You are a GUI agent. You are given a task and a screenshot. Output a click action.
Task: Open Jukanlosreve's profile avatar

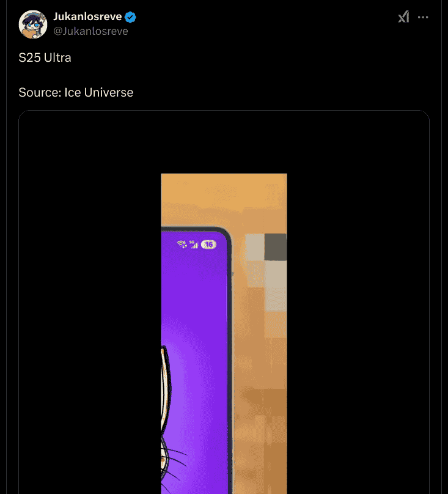point(33,24)
